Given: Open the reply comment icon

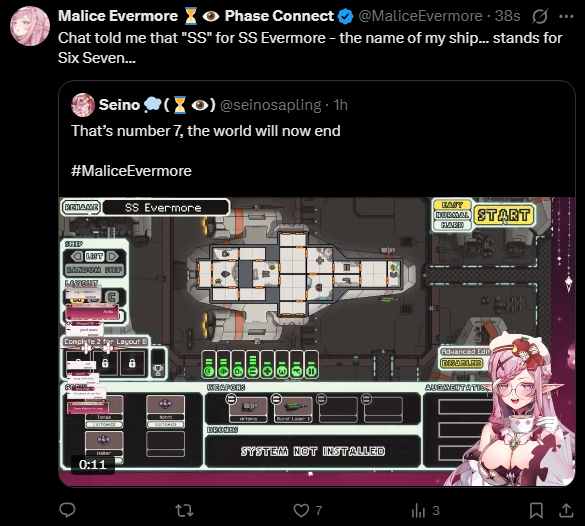Looking at the screenshot, I should (68, 510).
